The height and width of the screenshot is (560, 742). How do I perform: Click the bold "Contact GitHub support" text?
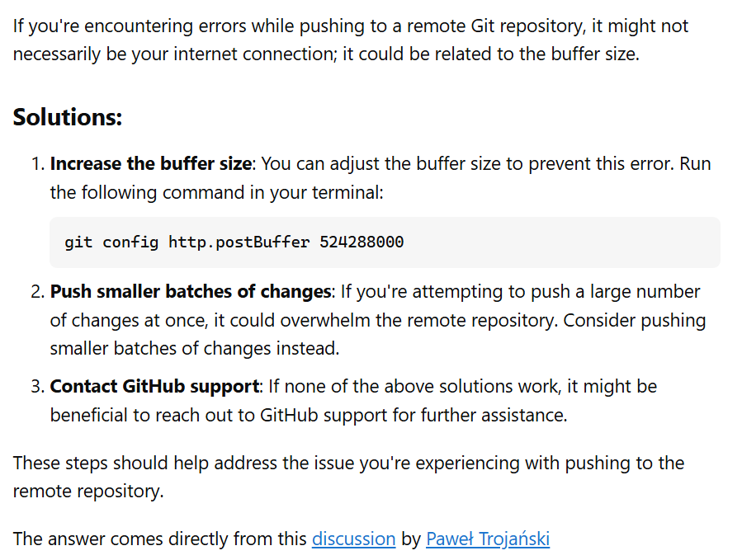tap(154, 387)
